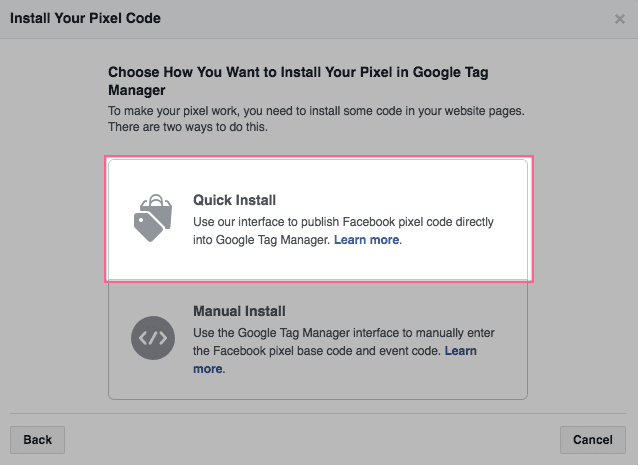Open Learn more link under Manual Install
This screenshot has height=465, width=638.
[x=460, y=351]
